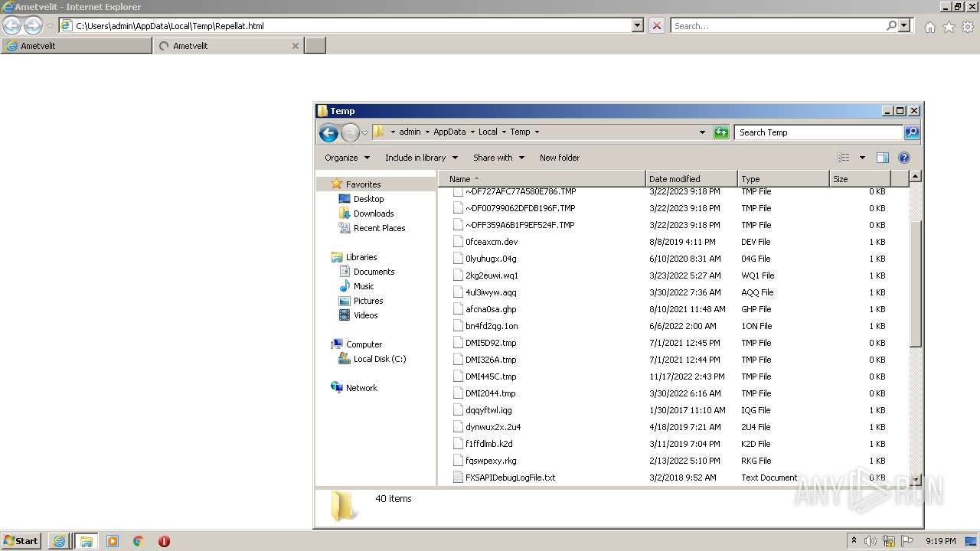Switch to first Ametvelit tab
The width and height of the screenshot is (980, 551).
click(x=77, y=46)
